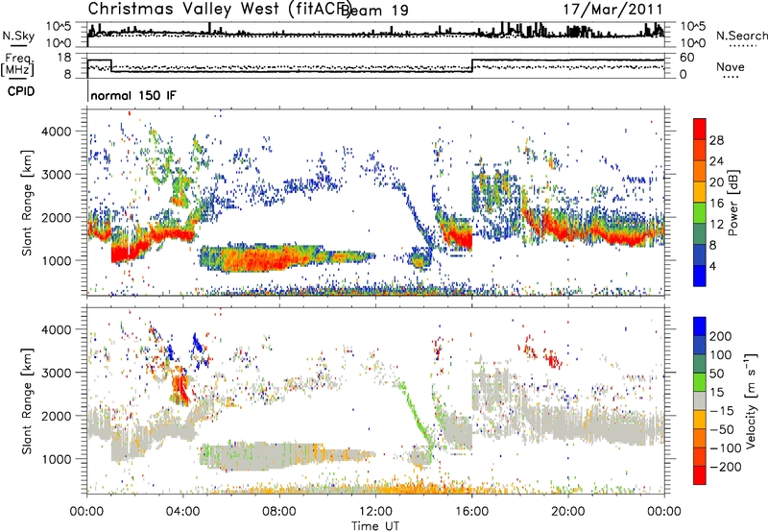Click time axis label '04:00'

point(183,512)
